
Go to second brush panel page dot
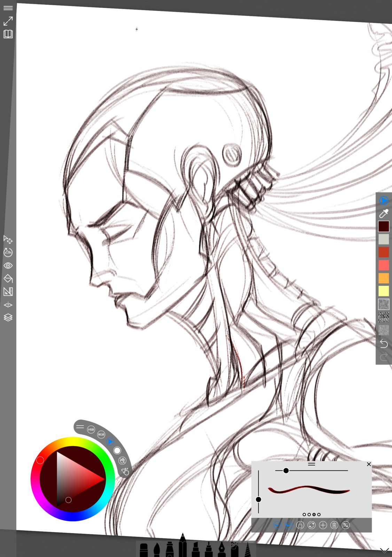point(309,514)
